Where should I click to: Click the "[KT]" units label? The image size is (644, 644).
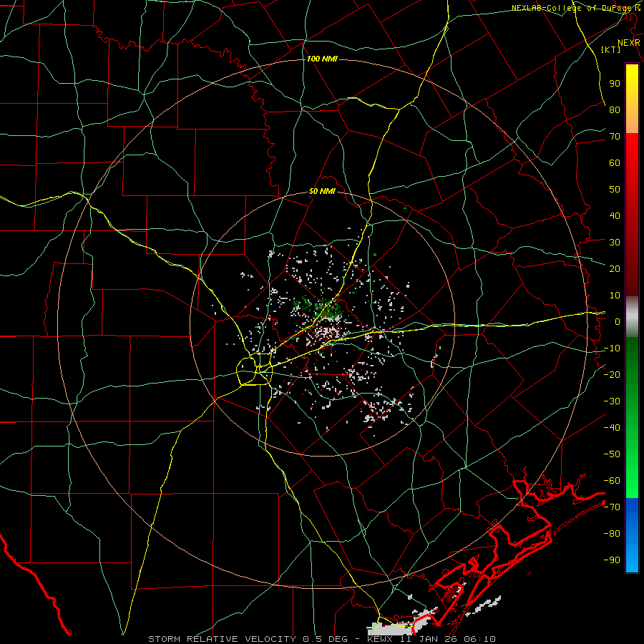(610, 49)
